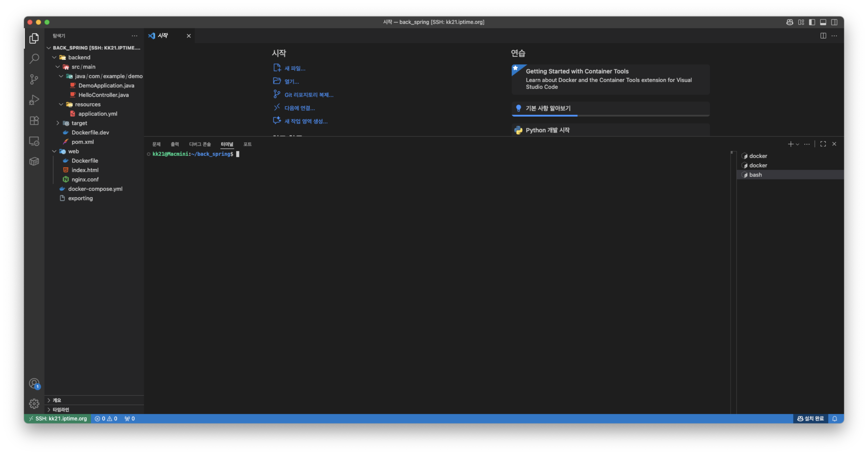Expand the 타임라인 section
Viewport: 868px width, 455px height.
[x=61, y=410]
